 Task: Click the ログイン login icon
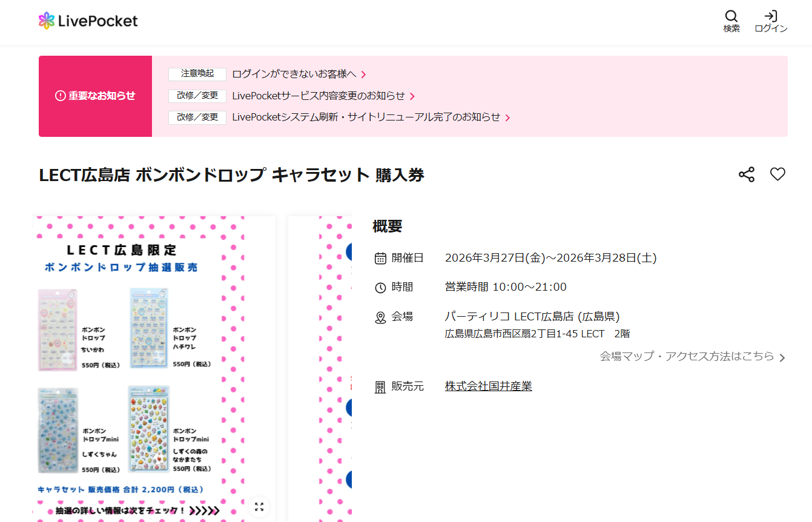(x=770, y=21)
